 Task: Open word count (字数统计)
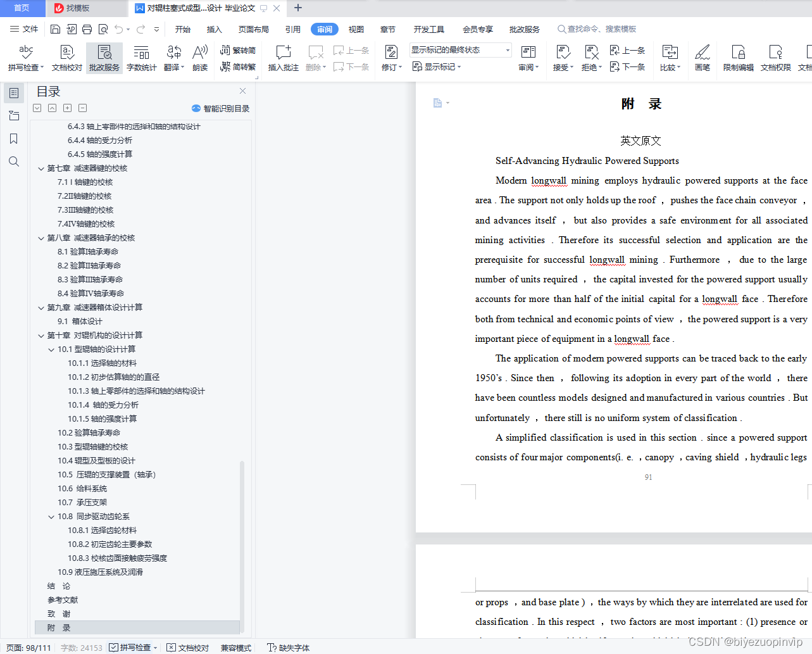click(141, 58)
